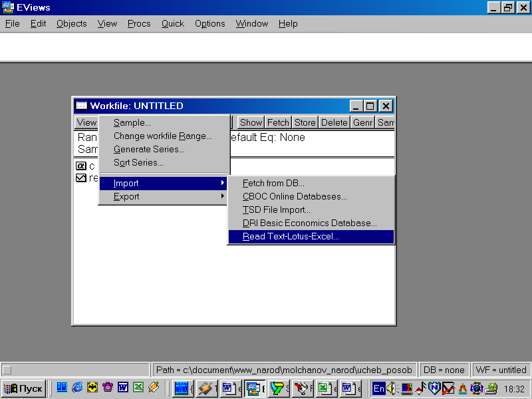Image resolution: width=532 pixels, height=399 pixels.
Task: Launch Word from quick launch bar
Action: pos(123,387)
